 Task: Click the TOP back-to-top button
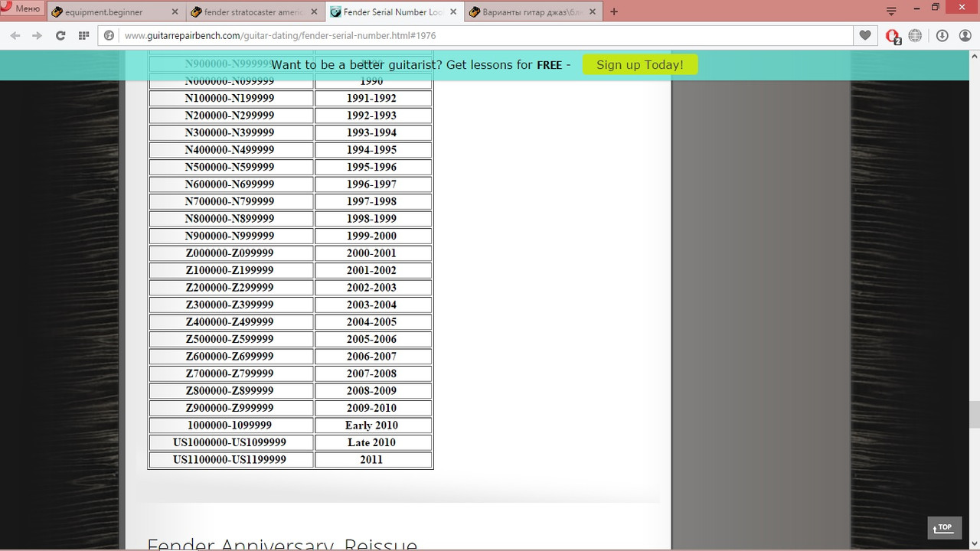(x=943, y=527)
